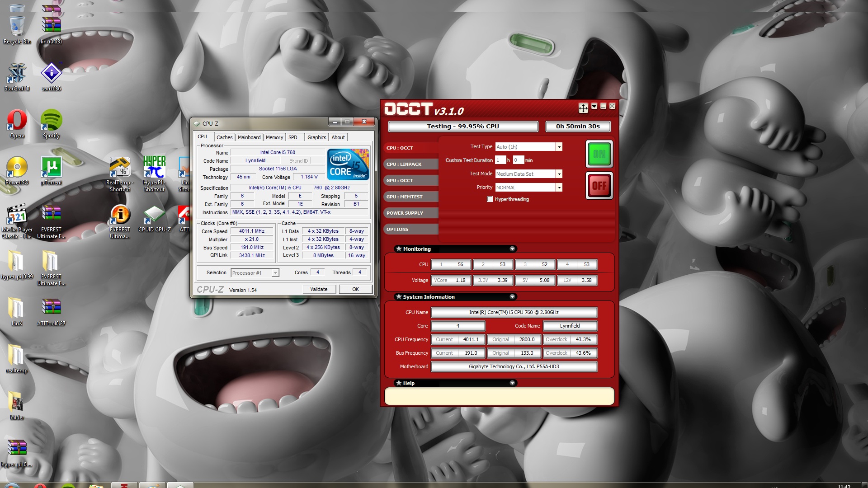This screenshot has width=868, height=488.
Task: Launch EVEREST Ultima... orange info icon
Action: click(120, 221)
